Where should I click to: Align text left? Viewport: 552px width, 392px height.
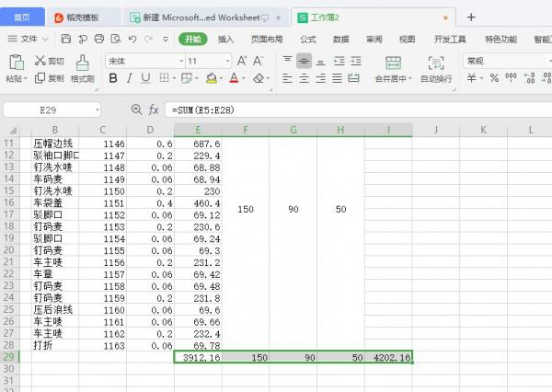[287, 78]
